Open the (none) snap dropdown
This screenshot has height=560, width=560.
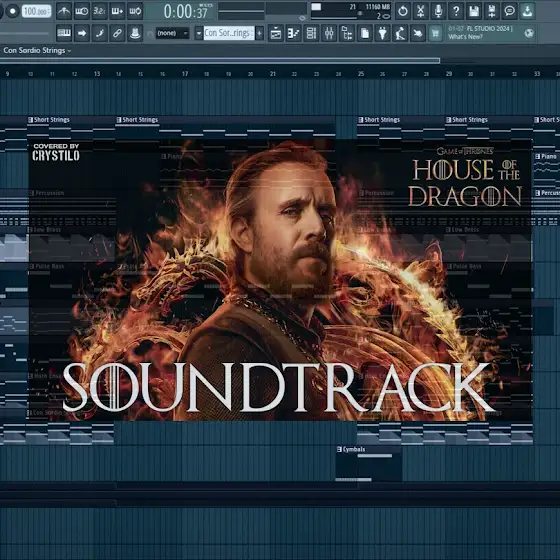point(172,33)
